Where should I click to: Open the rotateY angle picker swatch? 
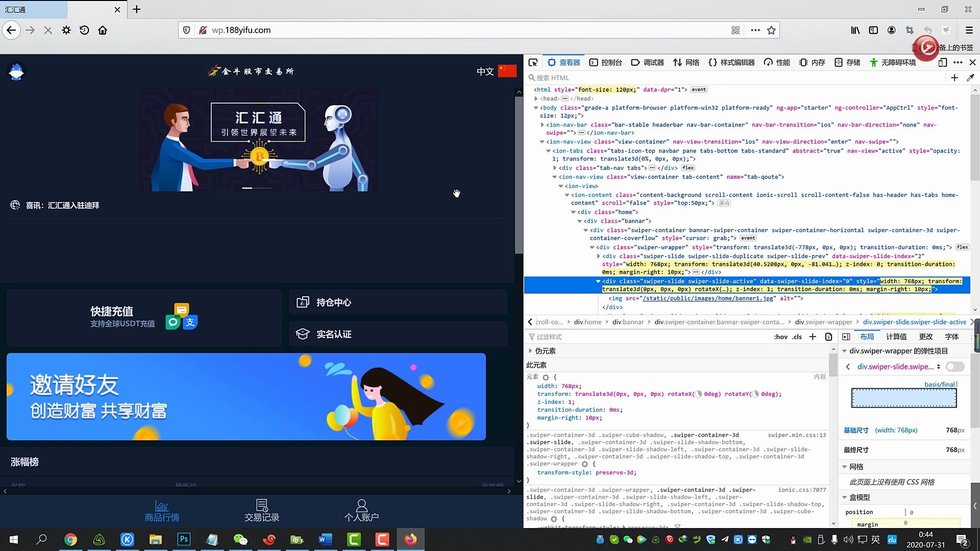pyautogui.click(x=756, y=394)
